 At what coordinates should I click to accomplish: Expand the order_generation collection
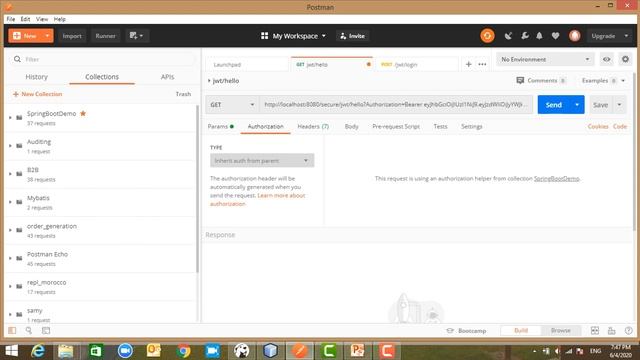pos(10,230)
